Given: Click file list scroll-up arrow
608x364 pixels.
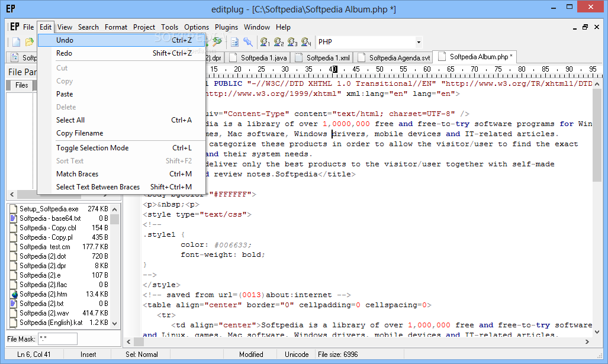Looking at the screenshot, I should (x=115, y=210).
